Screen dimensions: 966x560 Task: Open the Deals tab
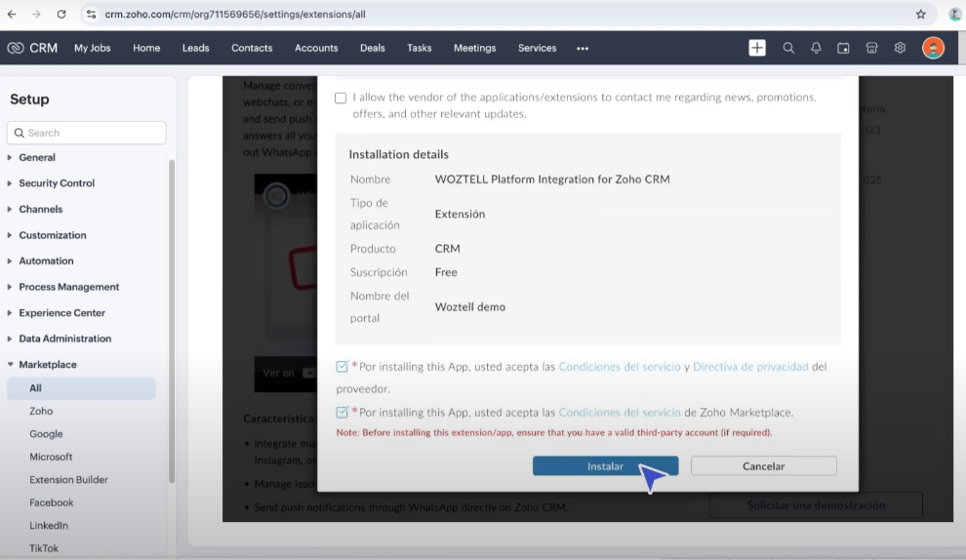pyautogui.click(x=373, y=48)
